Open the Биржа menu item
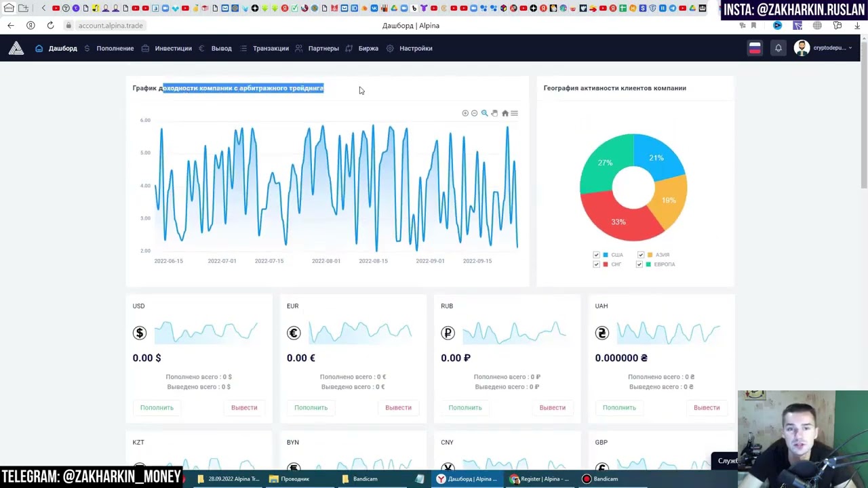The width and height of the screenshot is (868, 488). 362,48
